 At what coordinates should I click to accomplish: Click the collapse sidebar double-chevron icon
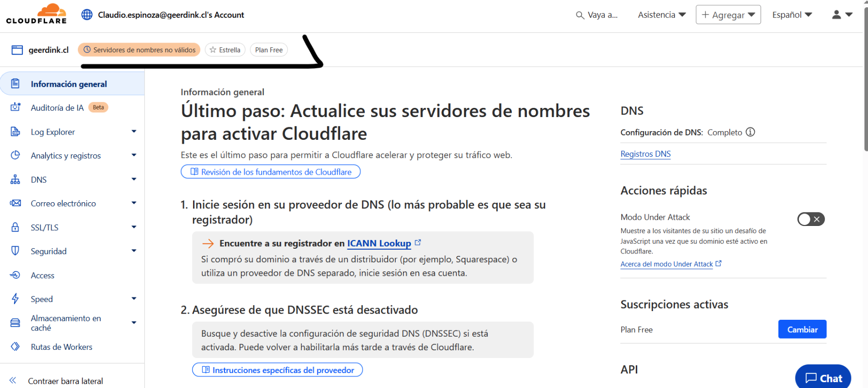coord(13,381)
